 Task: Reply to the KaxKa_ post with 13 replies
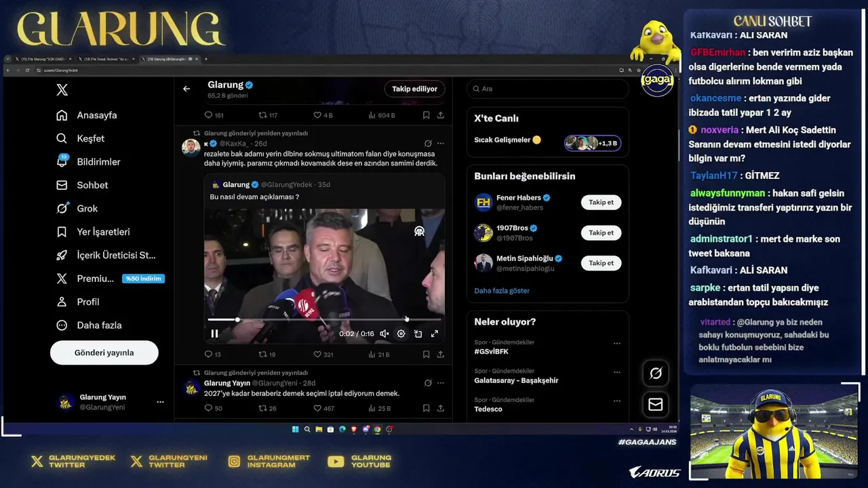point(213,354)
